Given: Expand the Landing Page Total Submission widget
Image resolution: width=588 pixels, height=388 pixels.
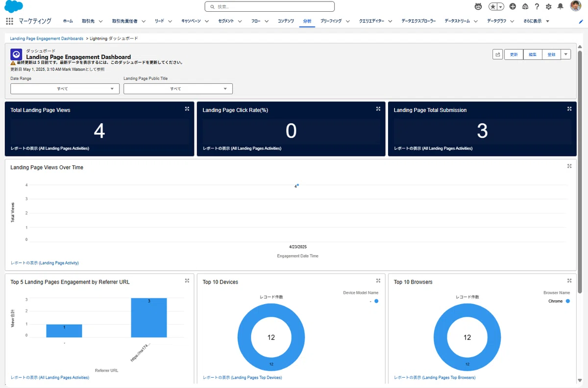Looking at the screenshot, I should [x=569, y=109].
